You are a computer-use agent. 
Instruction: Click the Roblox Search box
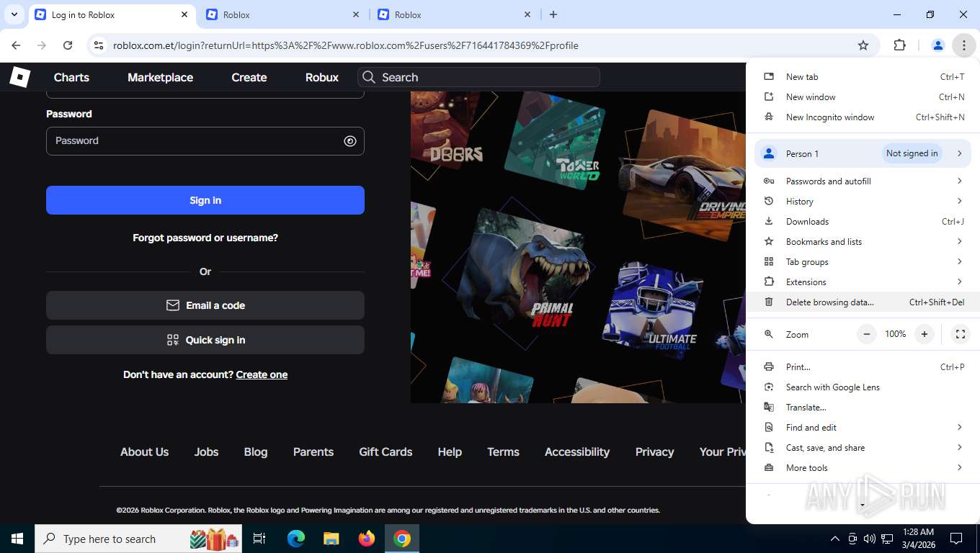coord(478,77)
